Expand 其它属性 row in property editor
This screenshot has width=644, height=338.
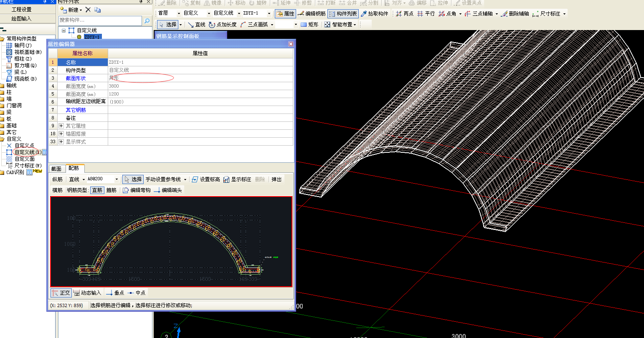61,126
